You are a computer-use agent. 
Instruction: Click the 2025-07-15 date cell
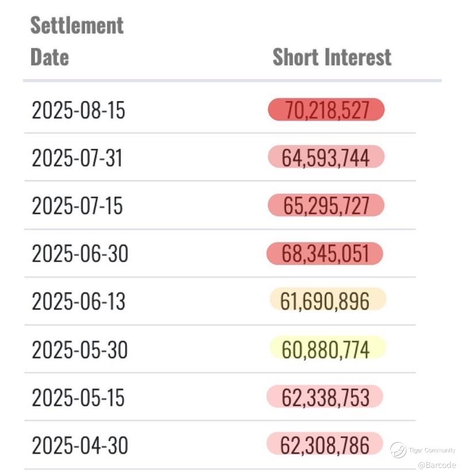tap(77, 205)
